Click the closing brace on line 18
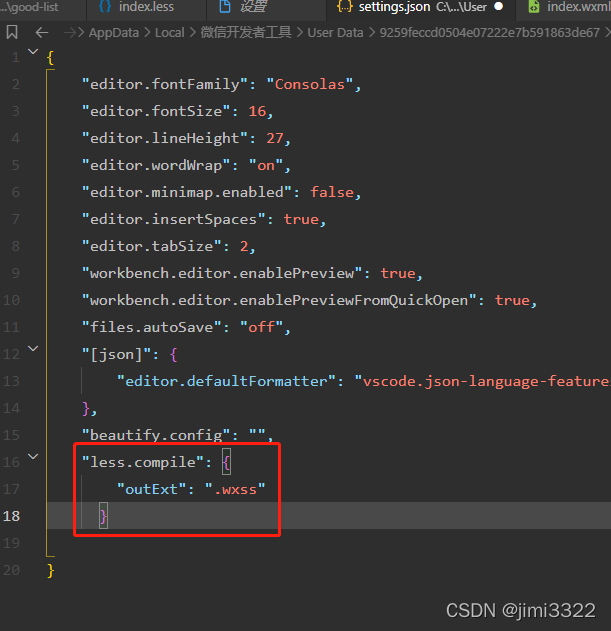 [103, 516]
